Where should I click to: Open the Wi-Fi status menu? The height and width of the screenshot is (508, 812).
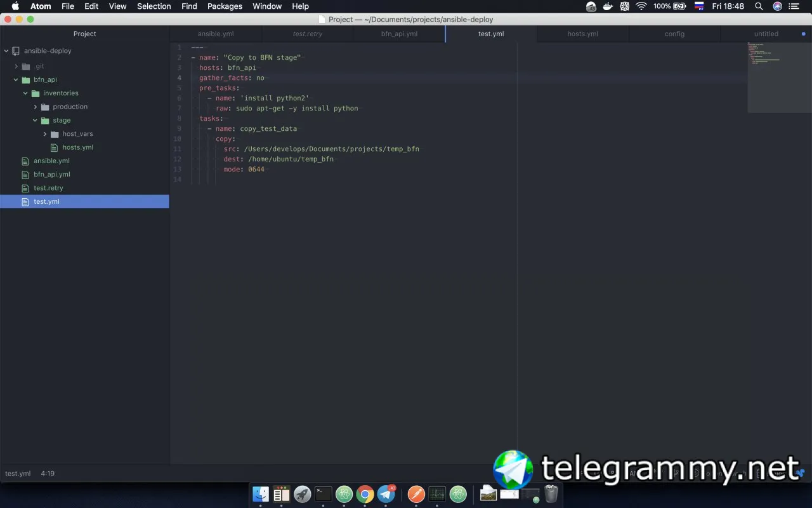coord(641,6)
